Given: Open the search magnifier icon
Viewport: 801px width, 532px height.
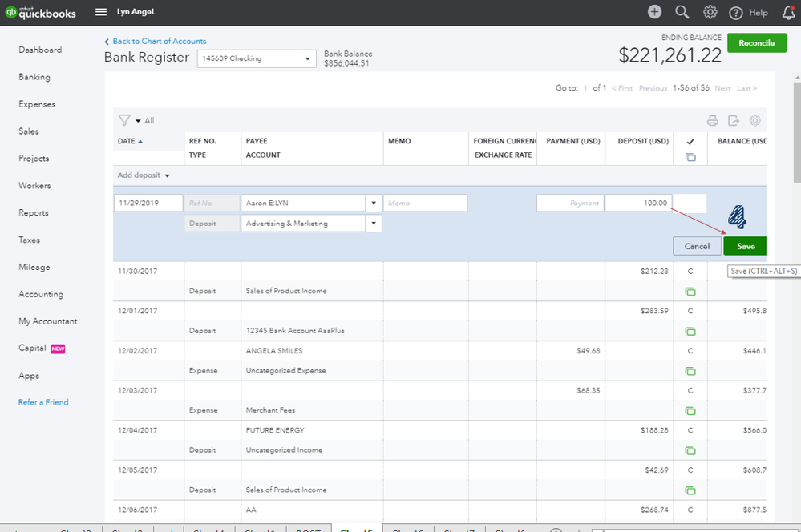Looking at the screenshot, I should pyautogui.click(x=682, y=12).
